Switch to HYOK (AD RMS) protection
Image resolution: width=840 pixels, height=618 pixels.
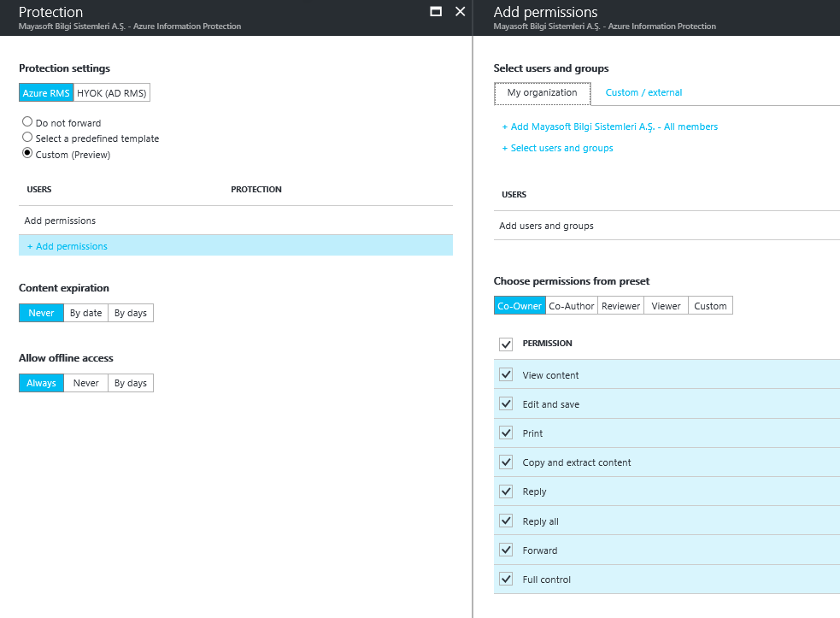pos(111,92)
